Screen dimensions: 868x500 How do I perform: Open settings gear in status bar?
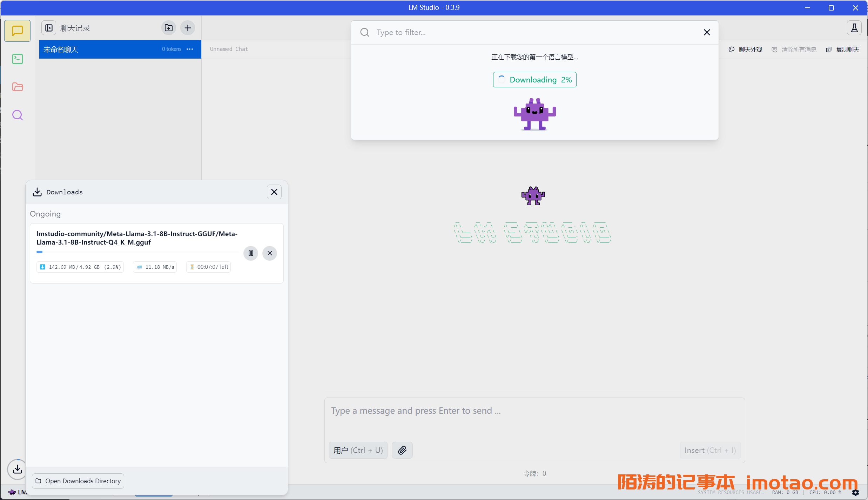tap(855, 492)
